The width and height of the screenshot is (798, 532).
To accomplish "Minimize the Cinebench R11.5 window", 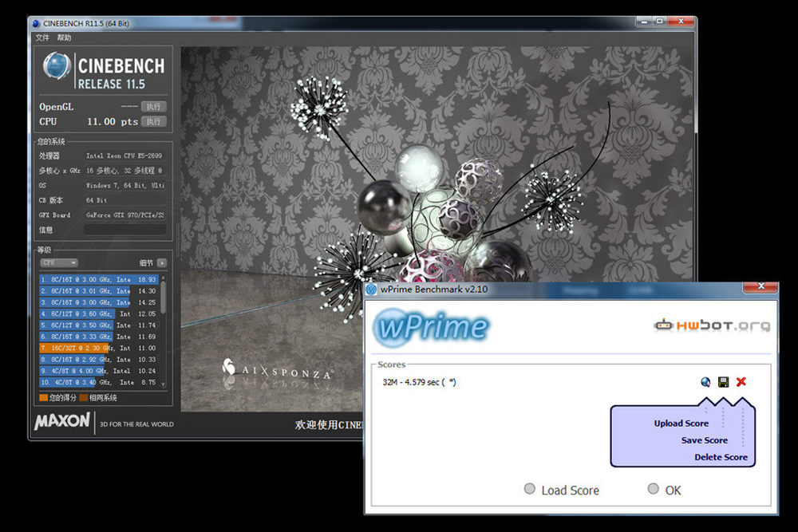I will [x=644, y=22].
